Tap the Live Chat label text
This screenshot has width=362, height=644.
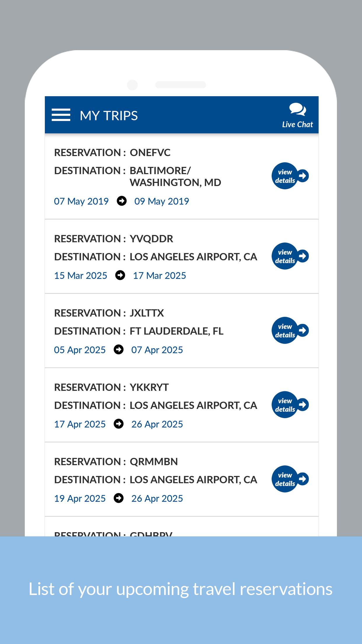tap(297, 125)
